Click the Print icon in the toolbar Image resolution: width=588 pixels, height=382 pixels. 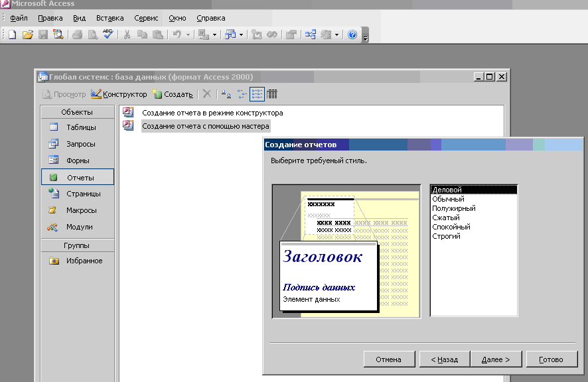point(77,35)
